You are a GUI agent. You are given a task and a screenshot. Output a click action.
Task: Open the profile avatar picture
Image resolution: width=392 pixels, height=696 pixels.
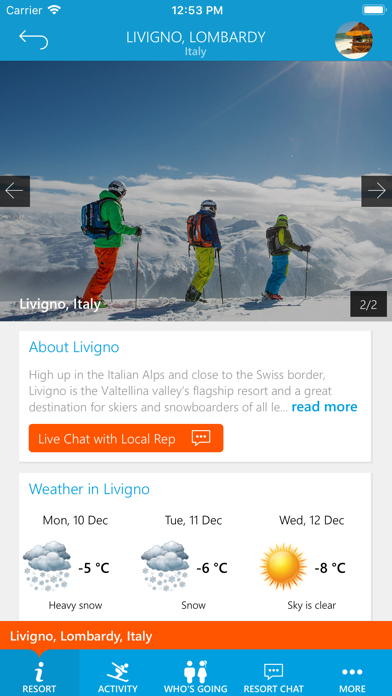[353, 40]
